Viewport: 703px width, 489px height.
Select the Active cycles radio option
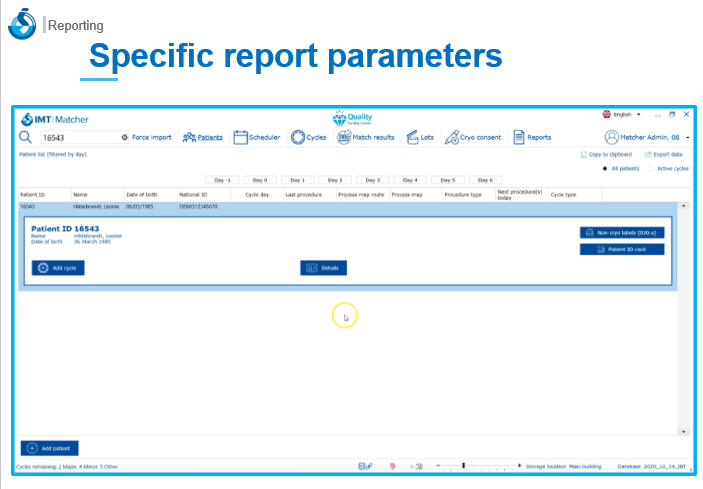[650, 169]
